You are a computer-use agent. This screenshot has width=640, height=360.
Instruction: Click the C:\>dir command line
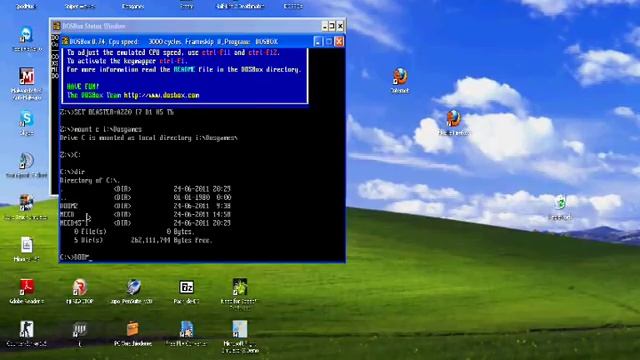coord(72,172)
